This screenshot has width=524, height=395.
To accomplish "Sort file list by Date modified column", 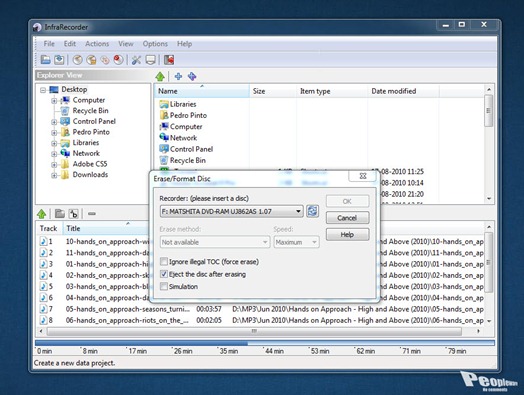I will [x=403, y=91].
